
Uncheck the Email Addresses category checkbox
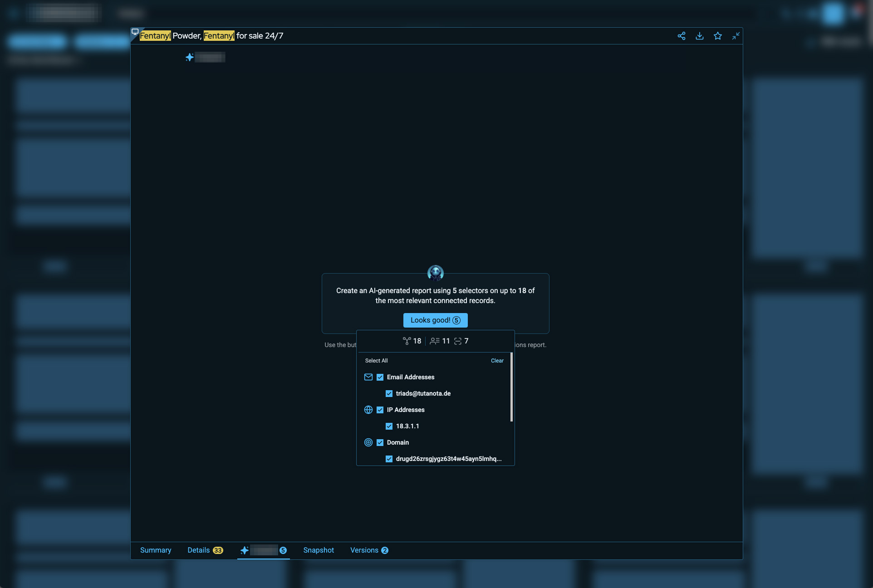[x=380, y=377]
